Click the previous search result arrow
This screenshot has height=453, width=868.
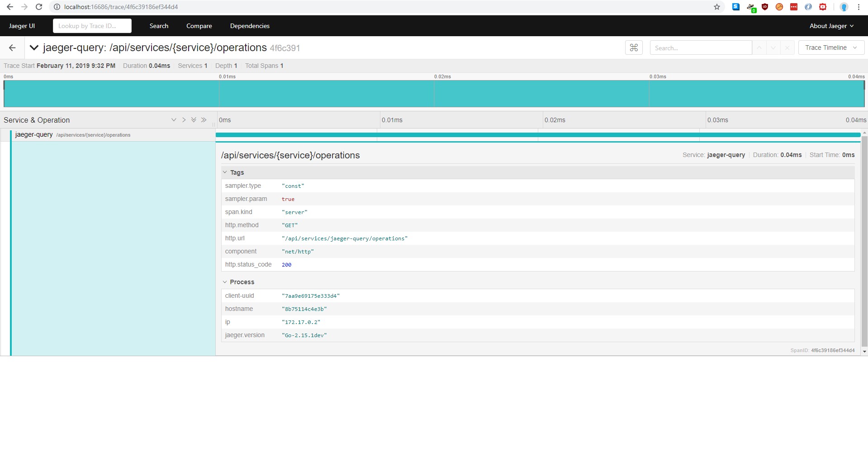coord(759,48)
